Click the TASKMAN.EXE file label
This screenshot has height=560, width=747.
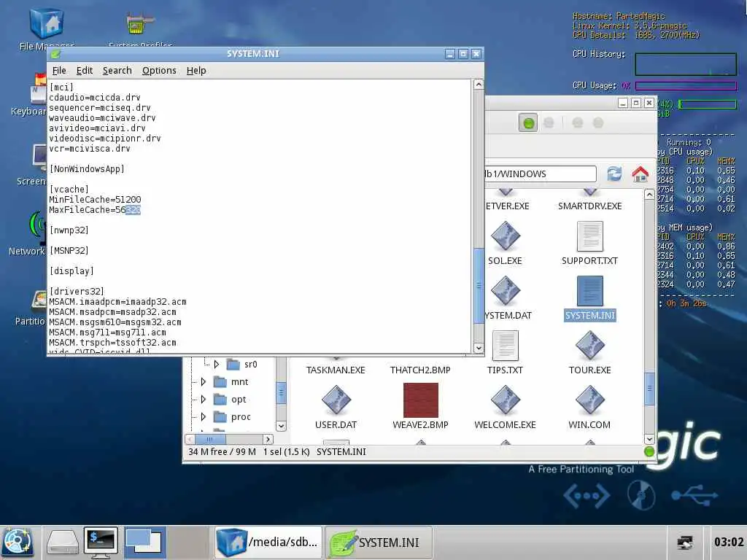point(336,370)
